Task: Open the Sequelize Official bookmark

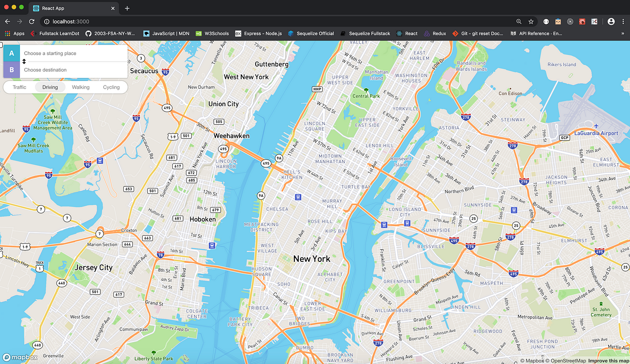Action: (x=311, y=33)
